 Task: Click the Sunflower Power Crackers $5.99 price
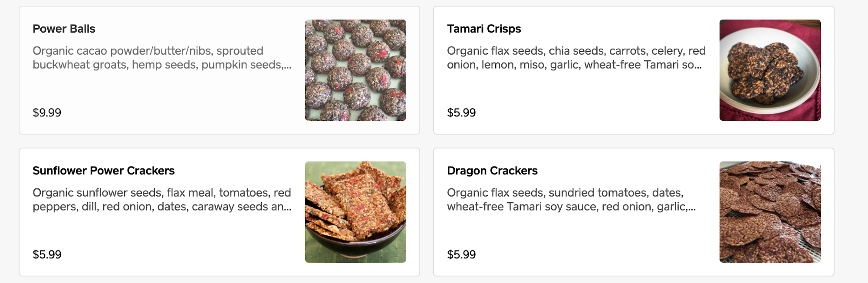click(47, 254)
